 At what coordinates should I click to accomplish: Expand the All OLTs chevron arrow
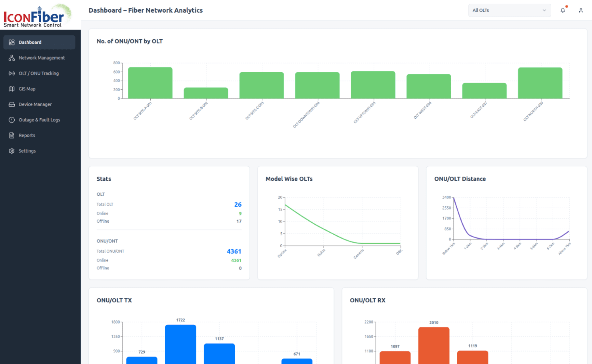[x=544, y=10]
